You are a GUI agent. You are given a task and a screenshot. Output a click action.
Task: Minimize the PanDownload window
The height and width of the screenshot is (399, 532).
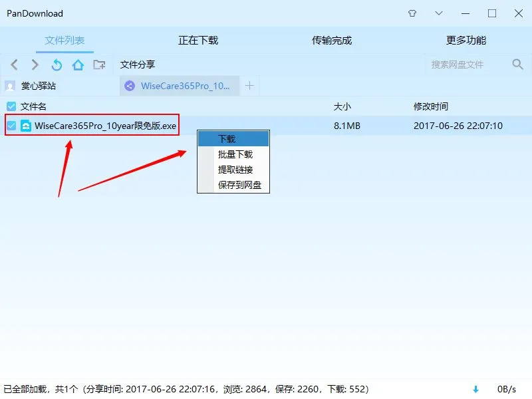click(x=465, y=13)
